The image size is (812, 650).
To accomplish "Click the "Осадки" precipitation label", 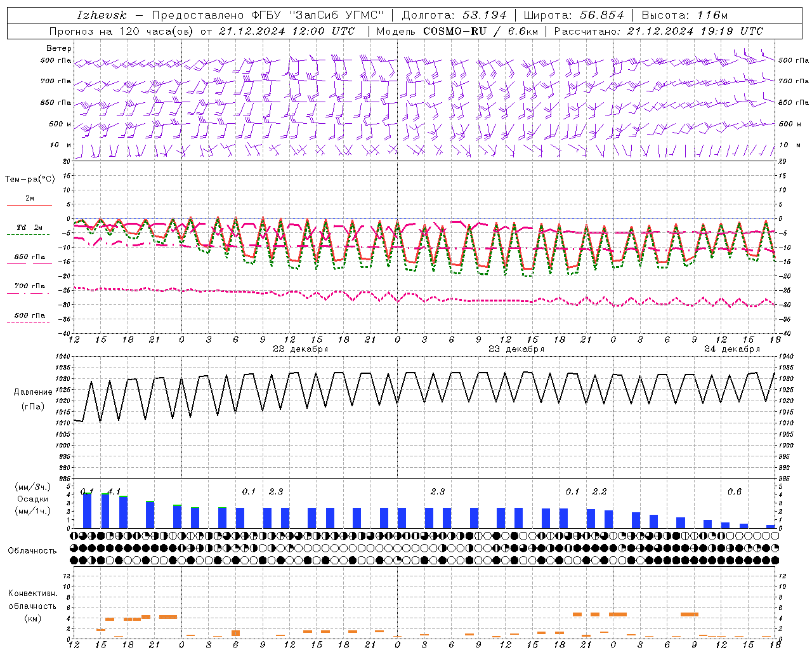I will point(32,500).
